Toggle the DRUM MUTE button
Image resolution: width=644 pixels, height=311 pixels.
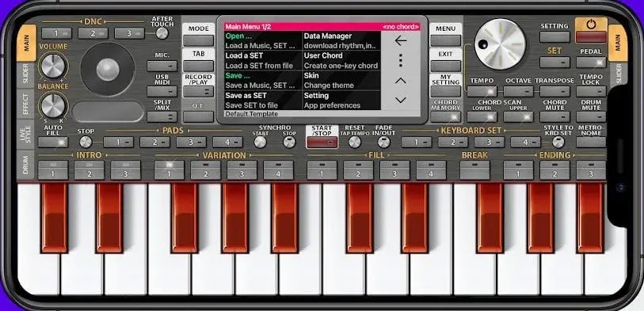click(591, 116)
